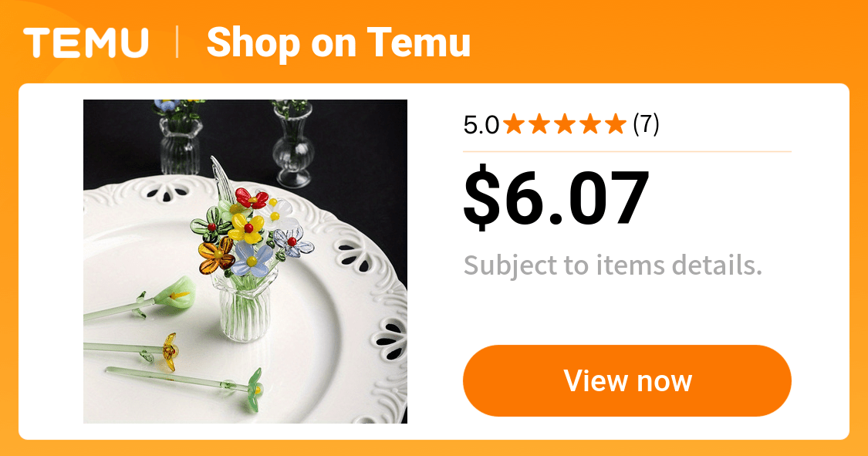This screenshot has height=456, width=868.
Task: Click the second rating star
Action: point(539,124)
